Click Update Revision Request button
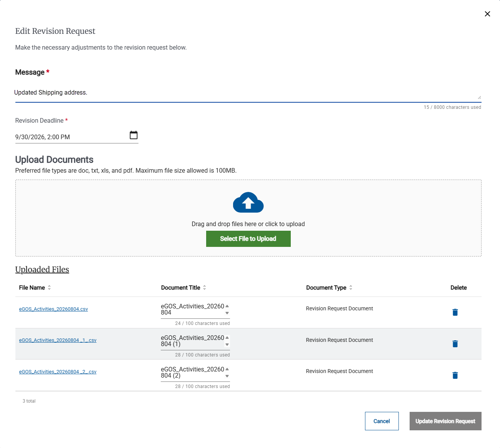 coord(445,421)
